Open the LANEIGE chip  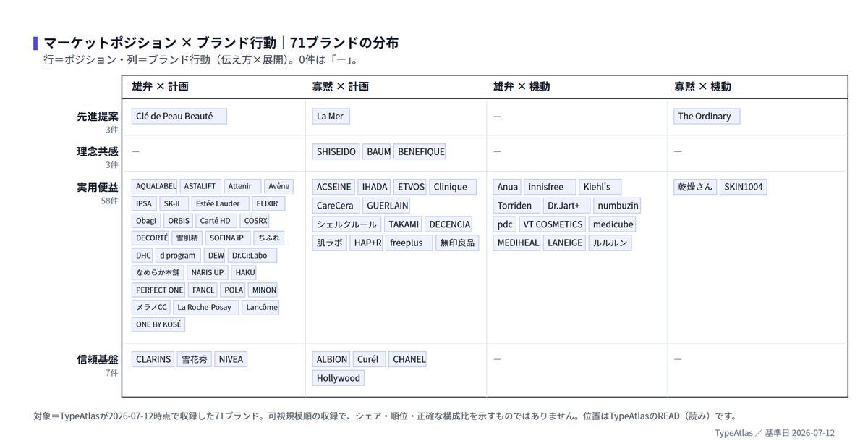click(564, 243)
